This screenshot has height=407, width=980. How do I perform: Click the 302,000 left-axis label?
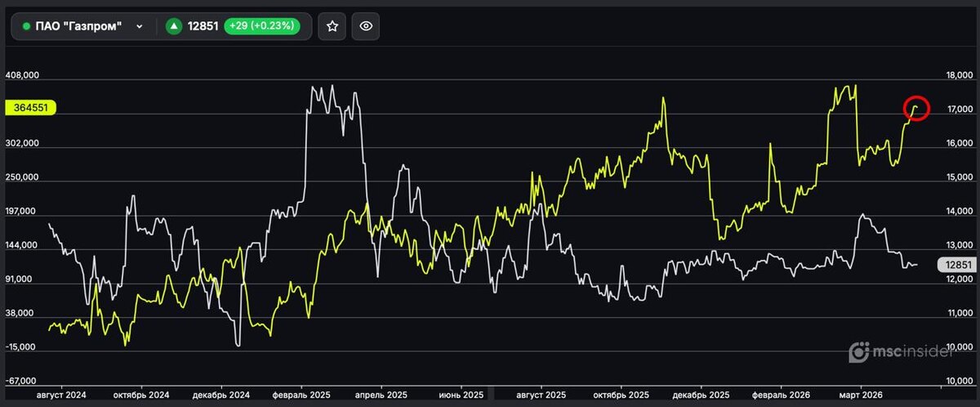point(23,143)
